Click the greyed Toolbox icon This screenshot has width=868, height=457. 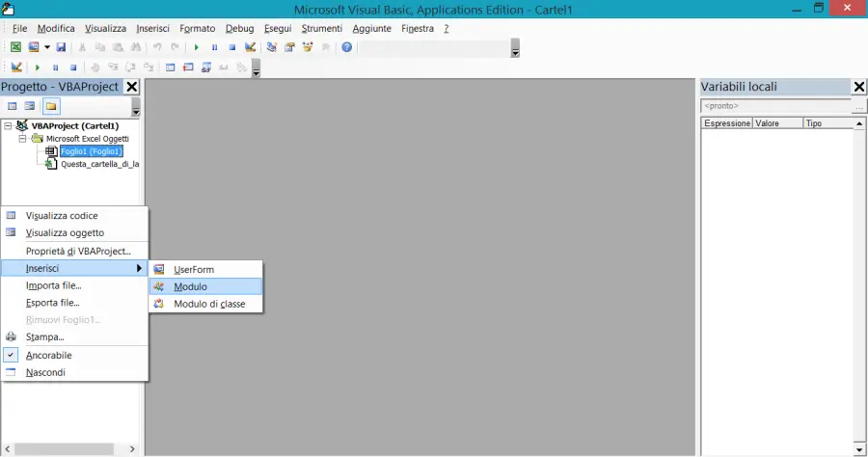[x=326, y=47]
